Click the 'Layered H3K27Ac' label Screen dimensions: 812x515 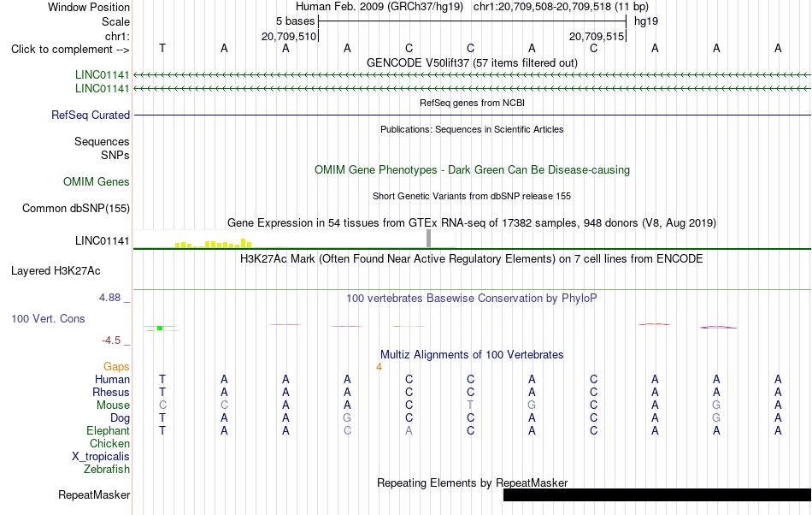point(56,271)
